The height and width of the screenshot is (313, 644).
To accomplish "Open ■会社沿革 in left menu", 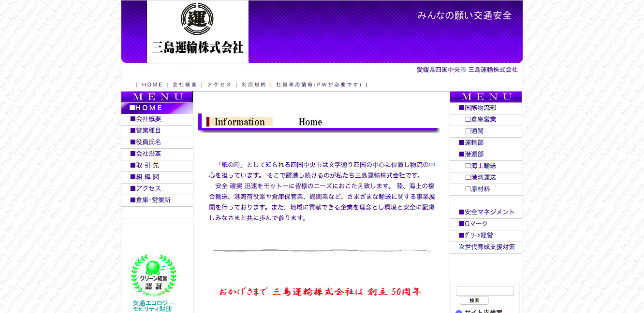I will 157,154.
